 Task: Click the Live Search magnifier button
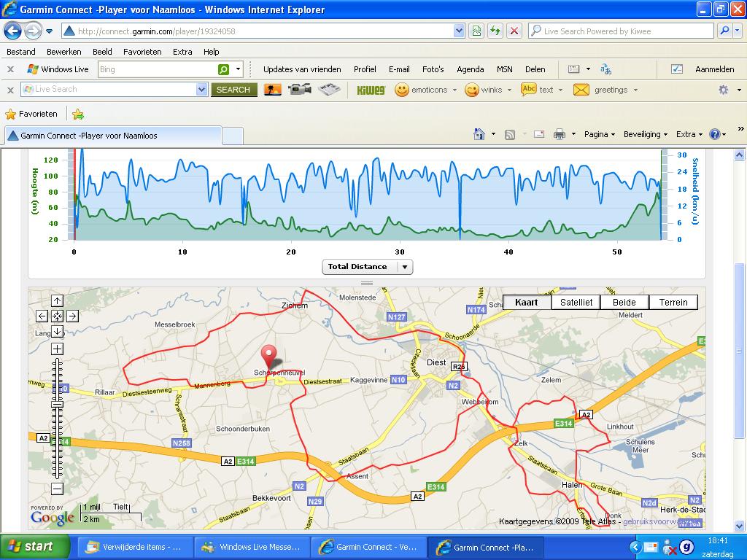point(724,31)
